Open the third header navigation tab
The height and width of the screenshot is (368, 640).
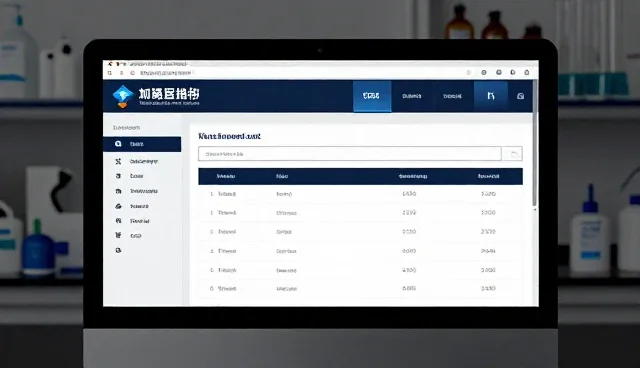[452, 96]
